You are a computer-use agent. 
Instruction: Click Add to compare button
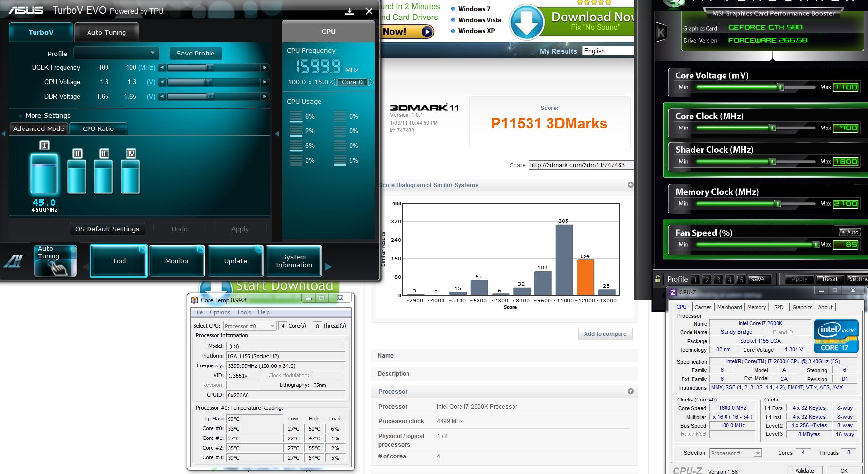pos(605,334)
